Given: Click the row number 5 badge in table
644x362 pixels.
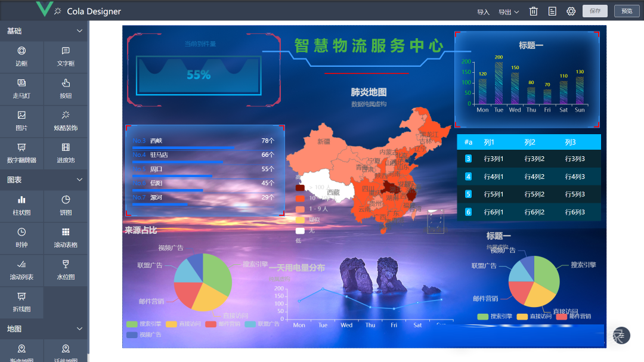Looking at the screenshot, I should [468, 194].
